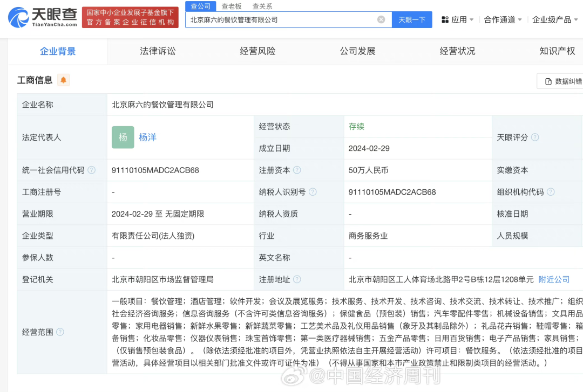Switch to the 法律诉讼 tab
The height and width of the screenshot is (392, 583).
point(158,51)
